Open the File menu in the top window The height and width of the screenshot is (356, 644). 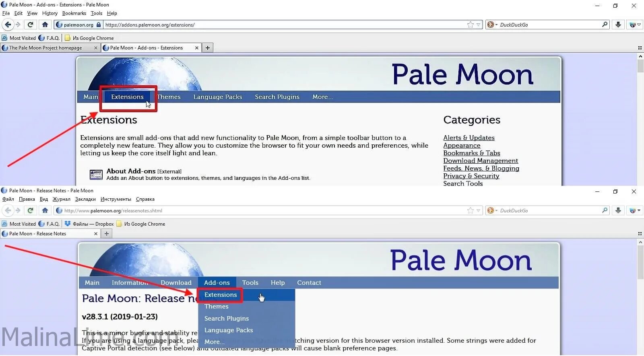tap(6, 13)
